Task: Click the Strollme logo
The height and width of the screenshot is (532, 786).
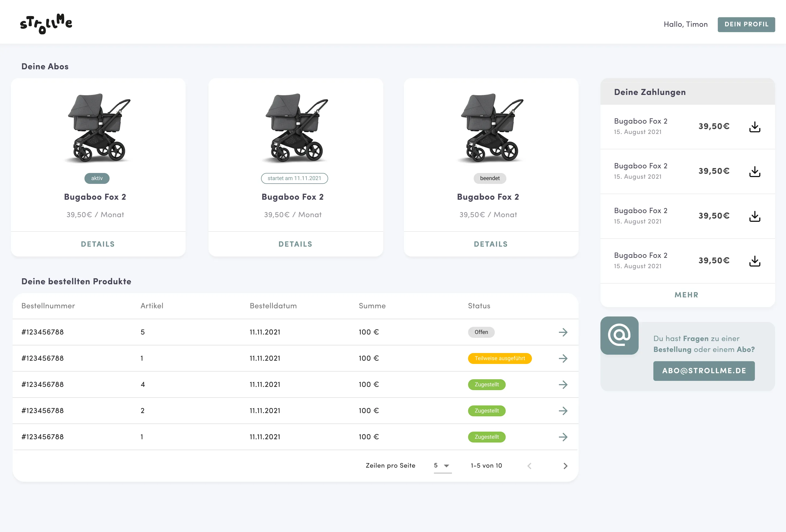Action: point(46,24)
